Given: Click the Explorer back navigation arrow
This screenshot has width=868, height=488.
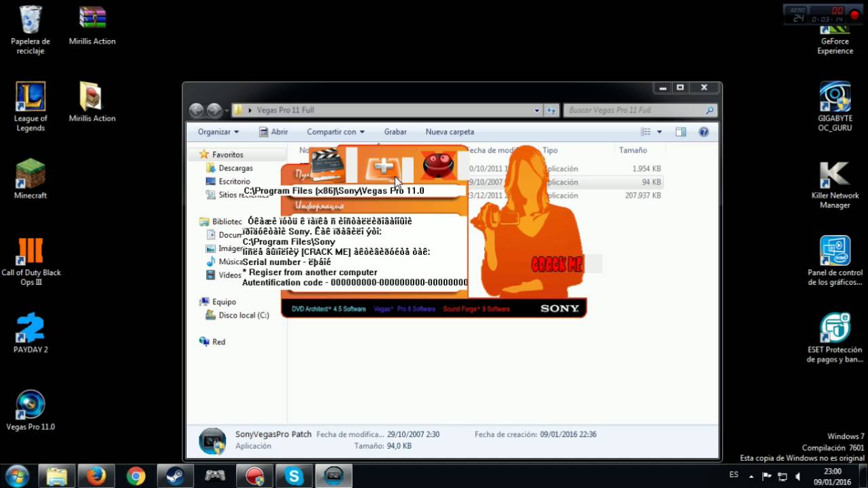Looking at the screenshot, I should [196, 110].
